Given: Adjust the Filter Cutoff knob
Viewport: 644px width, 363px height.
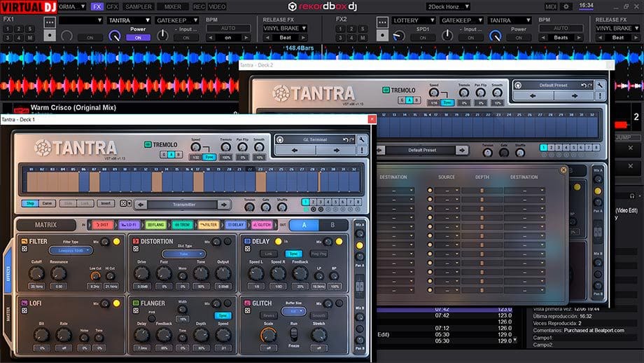Looking at the screenshot, I should [36, 273].
